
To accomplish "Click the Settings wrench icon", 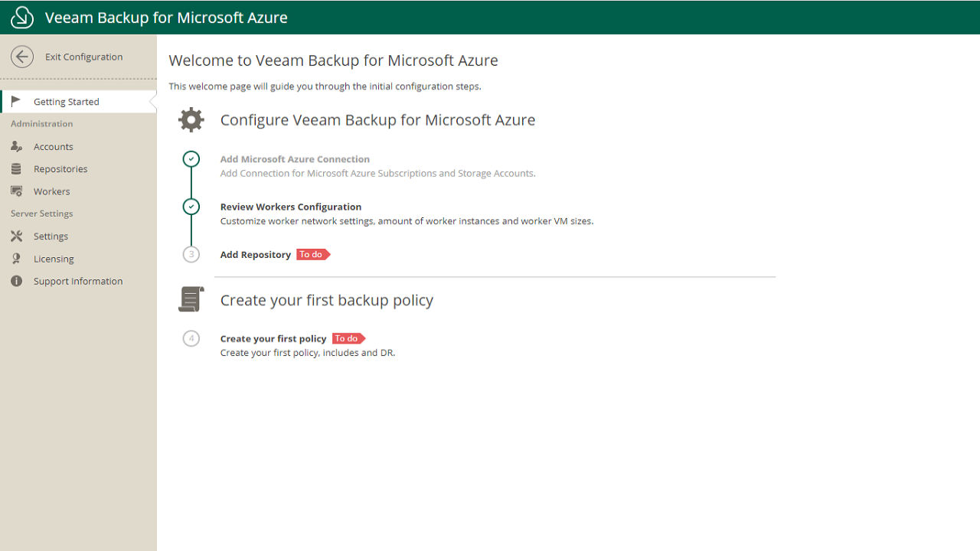I will [16, 236].
